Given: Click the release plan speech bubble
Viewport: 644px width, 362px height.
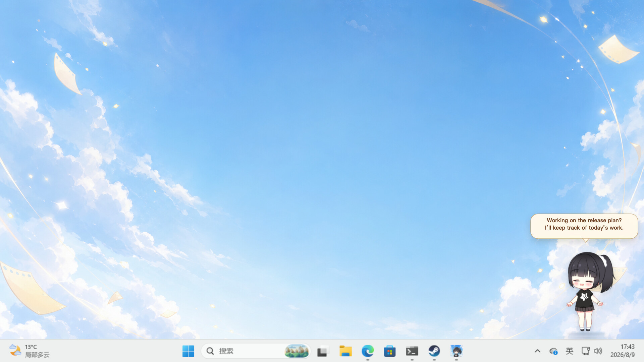Looking at the screenshot, I should tap(584, 226).
